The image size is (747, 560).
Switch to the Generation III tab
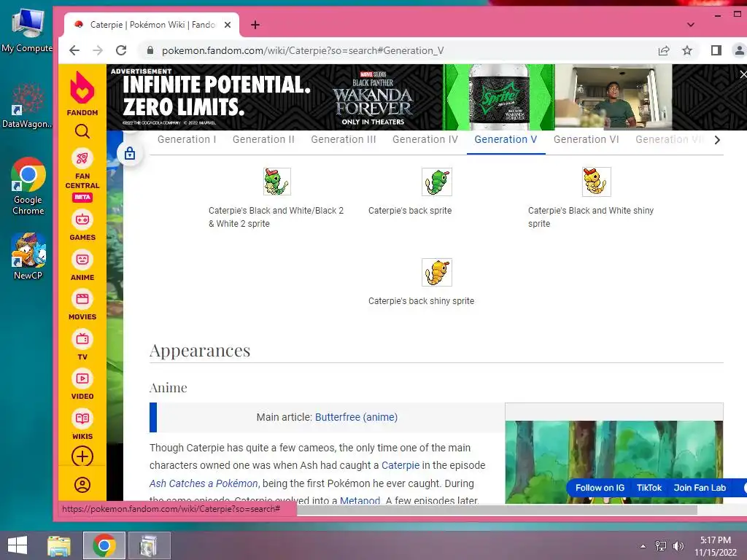click(x=344, y=139)
